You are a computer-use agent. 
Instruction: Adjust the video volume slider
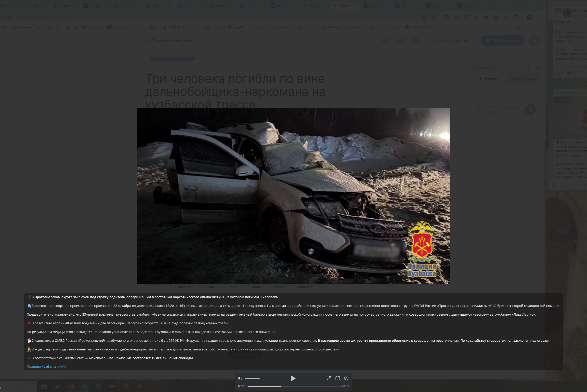[x=252, y=378]
